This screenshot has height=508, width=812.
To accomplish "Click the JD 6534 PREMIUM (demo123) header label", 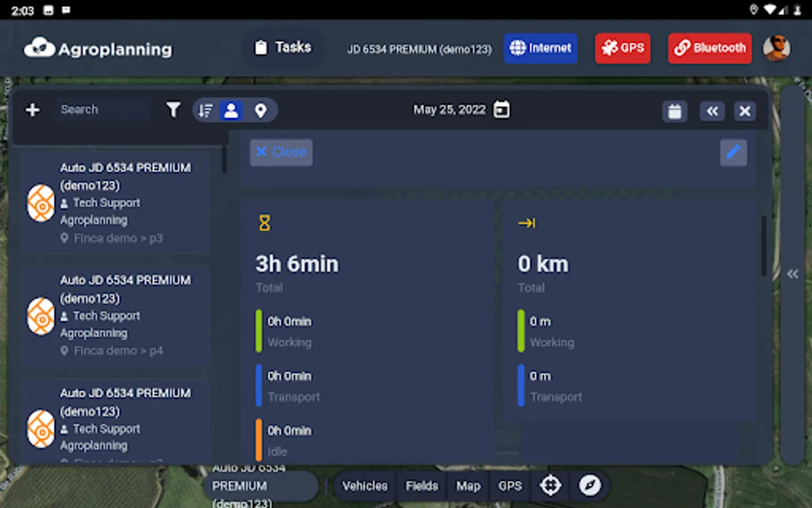I will coord(419,49).
